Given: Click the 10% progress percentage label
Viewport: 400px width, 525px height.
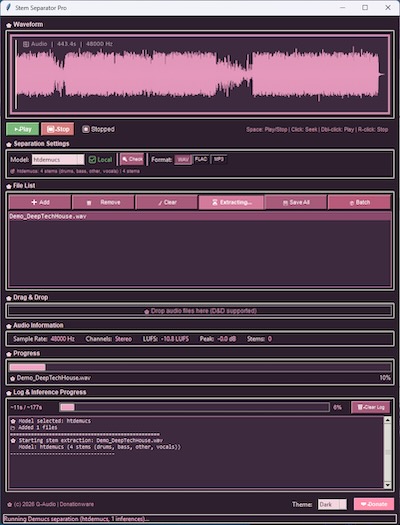Looking at the screenshot, I should pyautogui.click(x=385, y=378).
